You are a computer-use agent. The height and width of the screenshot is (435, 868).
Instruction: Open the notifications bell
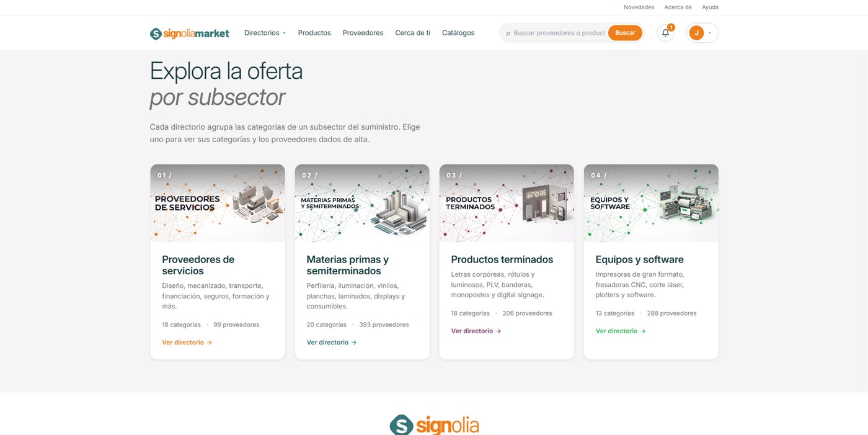point(665,33)
